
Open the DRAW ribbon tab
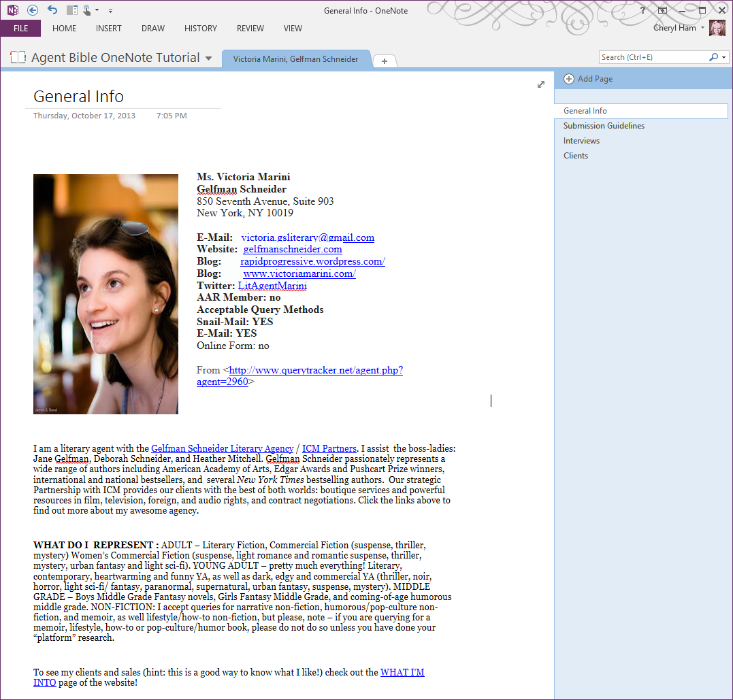(153, 29)
